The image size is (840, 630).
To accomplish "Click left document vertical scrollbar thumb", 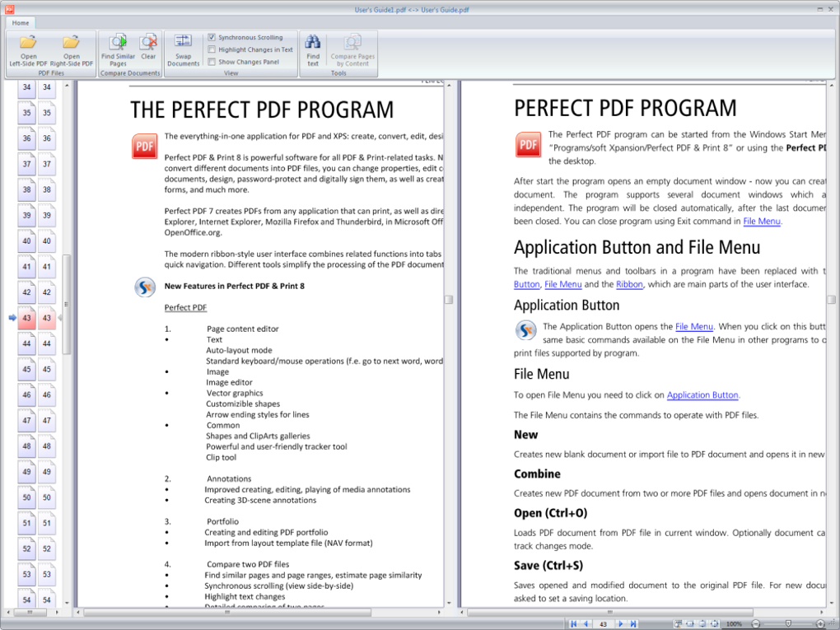I will [x=449, y=300].
